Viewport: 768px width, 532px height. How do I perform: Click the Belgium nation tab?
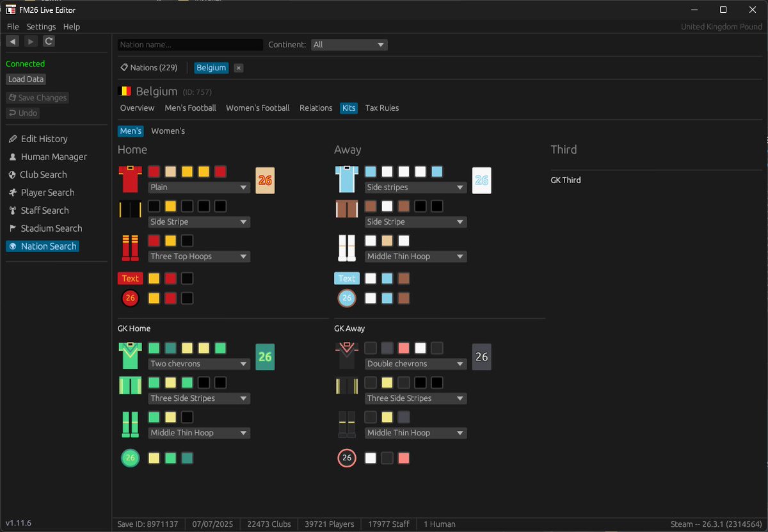tap(211, 68)
